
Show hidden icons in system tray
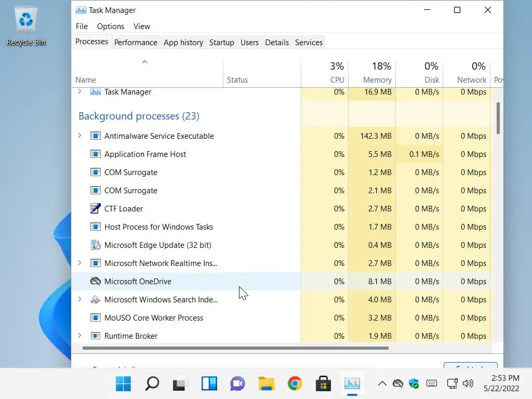pos(382,384)
